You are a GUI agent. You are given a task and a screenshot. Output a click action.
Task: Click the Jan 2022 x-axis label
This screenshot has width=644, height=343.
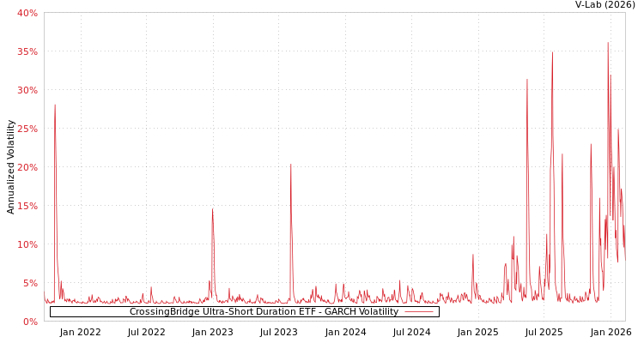80,332
